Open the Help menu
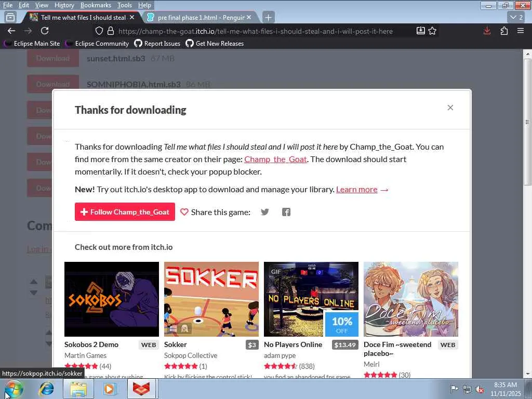 [x=144, y=5]
